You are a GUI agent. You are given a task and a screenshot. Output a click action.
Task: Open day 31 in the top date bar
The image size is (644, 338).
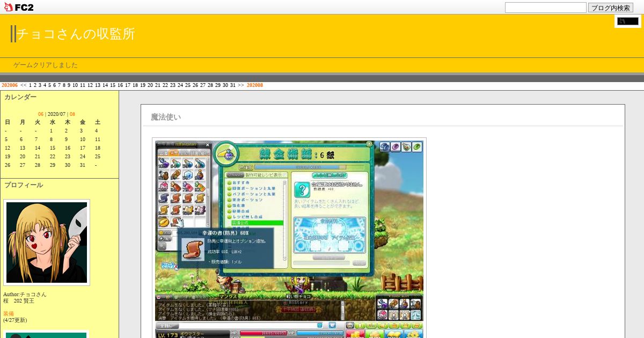(233, 85)
